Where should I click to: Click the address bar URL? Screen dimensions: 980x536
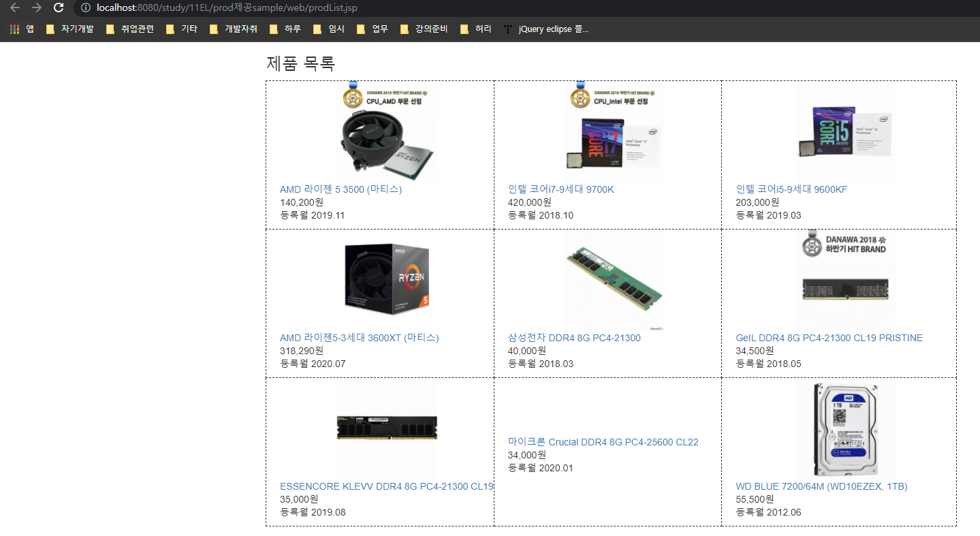coord(227,7)
